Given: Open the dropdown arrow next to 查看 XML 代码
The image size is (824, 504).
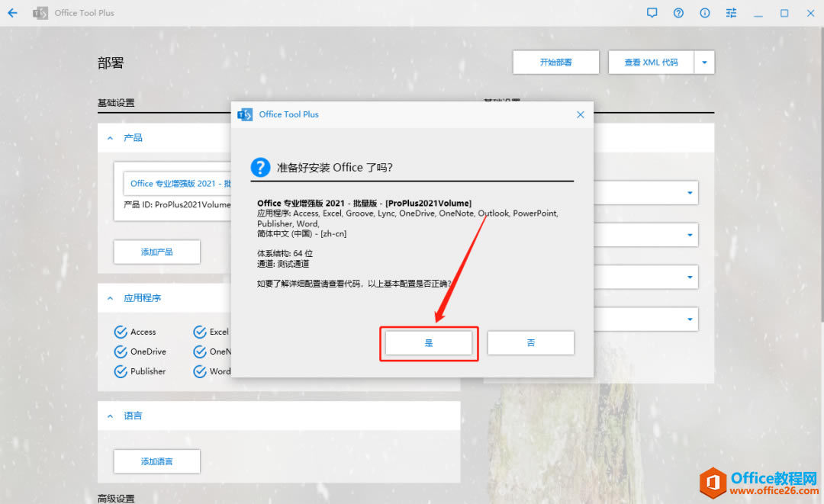Looking at the screenshot, I should pos(705,63).
